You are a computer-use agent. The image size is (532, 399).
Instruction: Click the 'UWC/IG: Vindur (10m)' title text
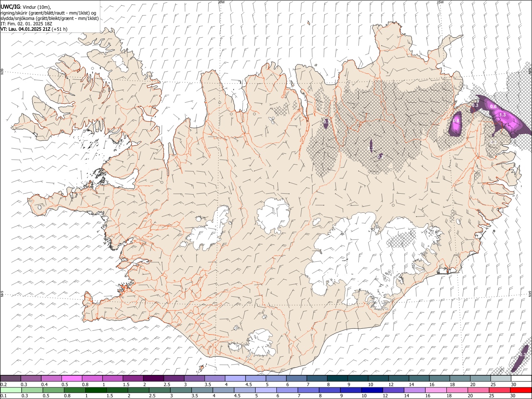26,7
